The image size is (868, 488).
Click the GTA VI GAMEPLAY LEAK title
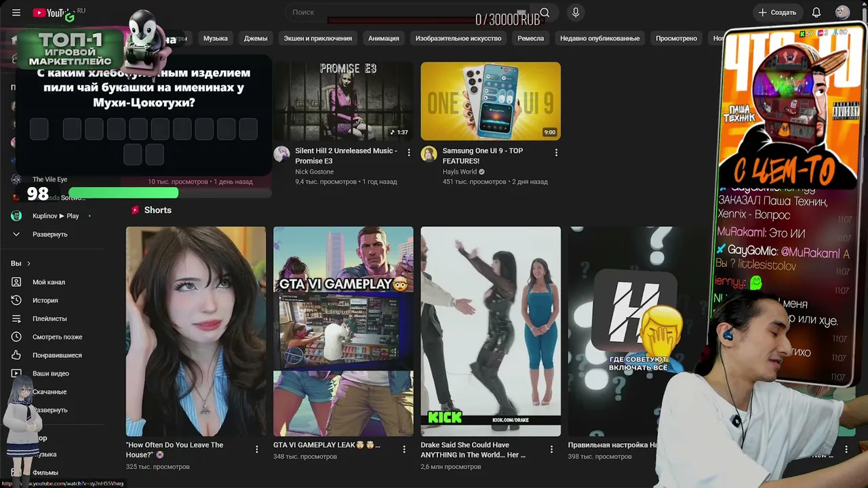pos(327,445)
